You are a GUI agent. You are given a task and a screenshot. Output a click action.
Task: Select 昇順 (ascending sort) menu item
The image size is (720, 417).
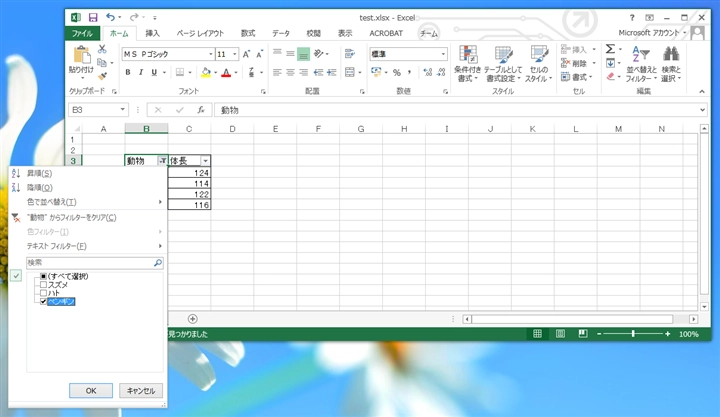(40, 173)
